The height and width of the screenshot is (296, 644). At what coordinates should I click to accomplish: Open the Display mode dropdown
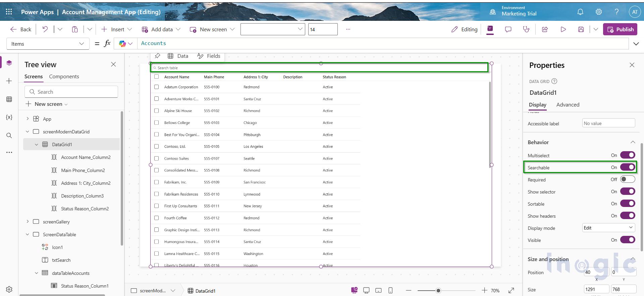coord(608,228)
